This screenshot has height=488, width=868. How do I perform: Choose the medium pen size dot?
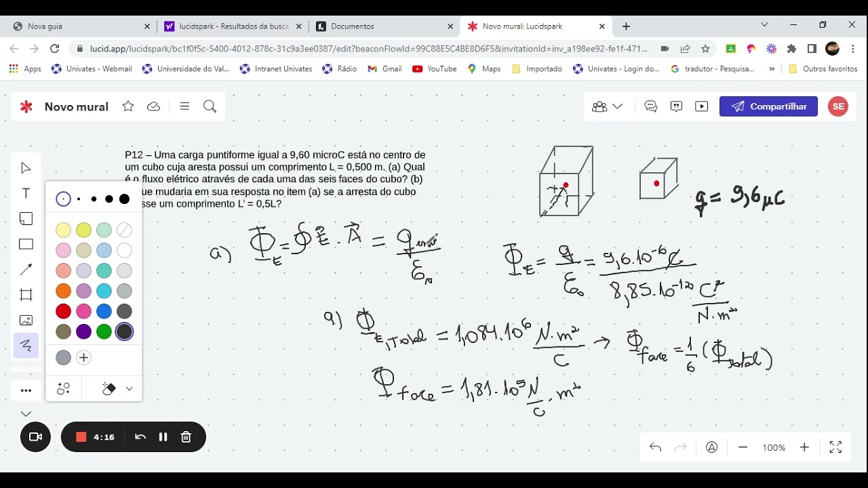(94, 199)
